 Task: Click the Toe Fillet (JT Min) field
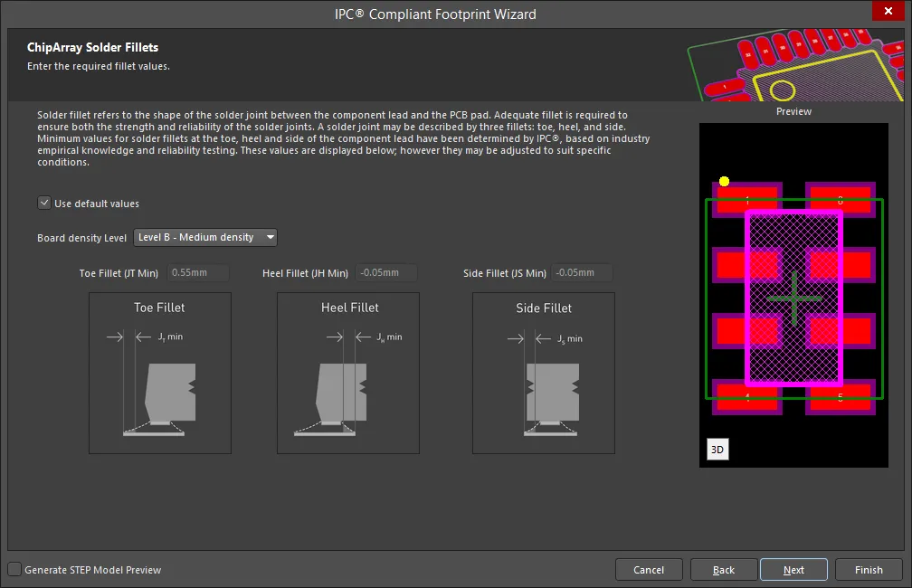[198, 273]
